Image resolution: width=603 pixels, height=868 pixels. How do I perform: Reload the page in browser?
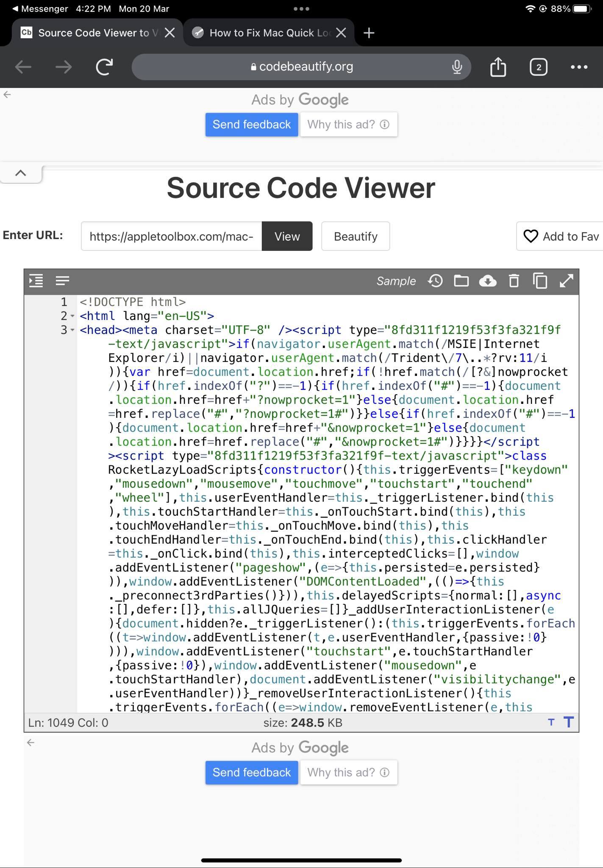point(104,67)
